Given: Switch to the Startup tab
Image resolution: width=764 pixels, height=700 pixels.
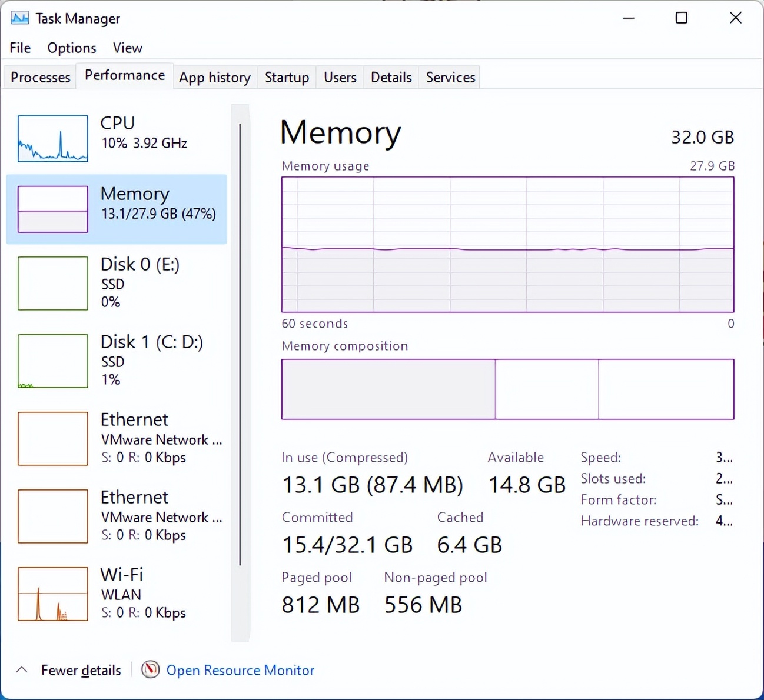Looking at the screenshot, I should [287, 78].
